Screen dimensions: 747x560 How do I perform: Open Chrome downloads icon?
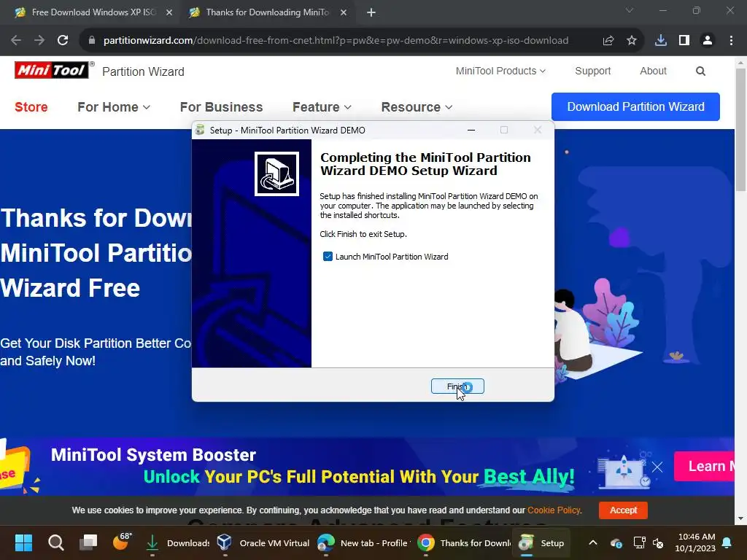click(x=661, y=41)
